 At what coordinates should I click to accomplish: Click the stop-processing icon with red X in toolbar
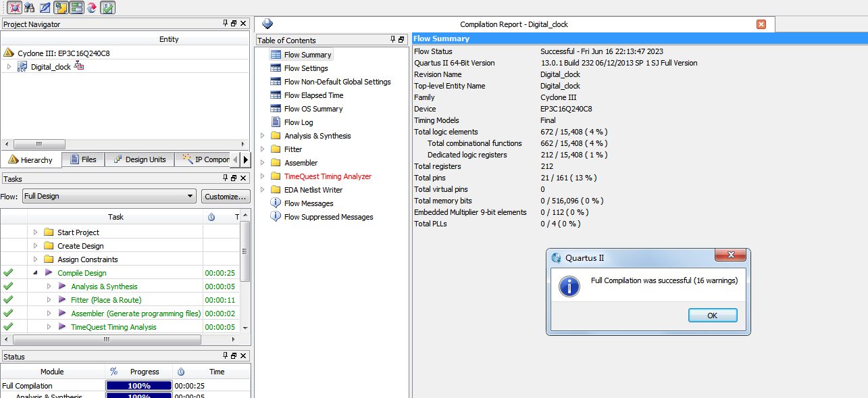(14, 7)
